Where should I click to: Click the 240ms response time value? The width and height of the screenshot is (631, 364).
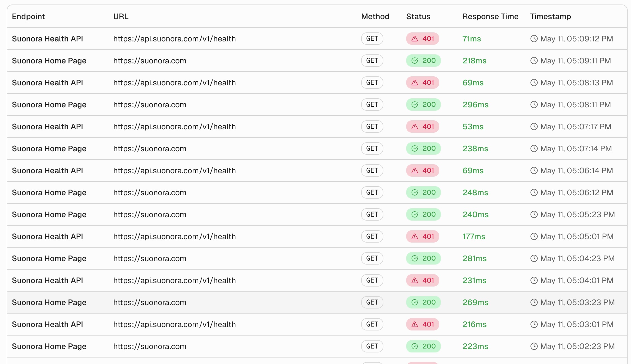[476, 214]
